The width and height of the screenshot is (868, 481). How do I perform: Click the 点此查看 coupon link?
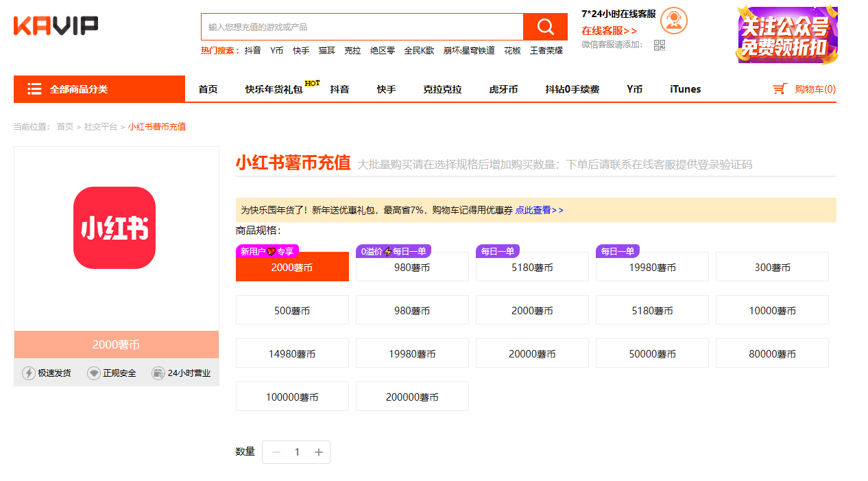pos(539,210)
